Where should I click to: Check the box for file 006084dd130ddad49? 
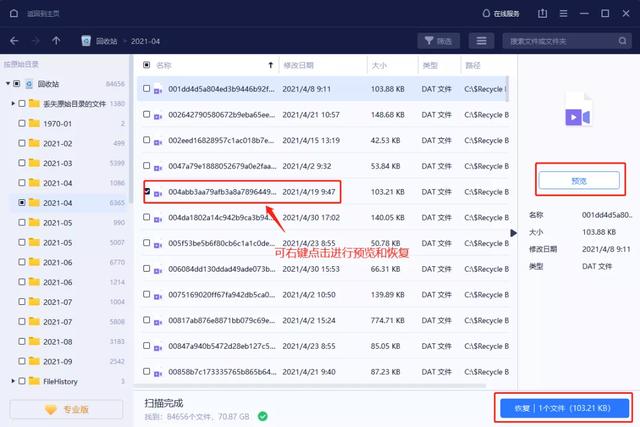click(147, 268)
